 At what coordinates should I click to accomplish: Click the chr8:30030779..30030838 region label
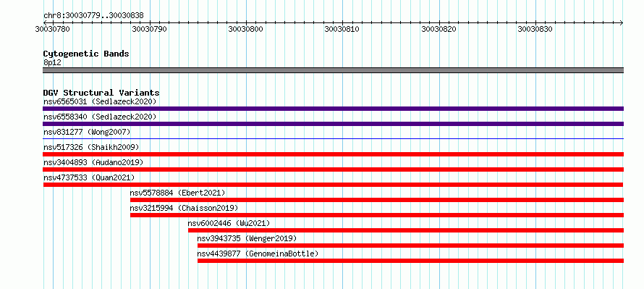(93, 16)
